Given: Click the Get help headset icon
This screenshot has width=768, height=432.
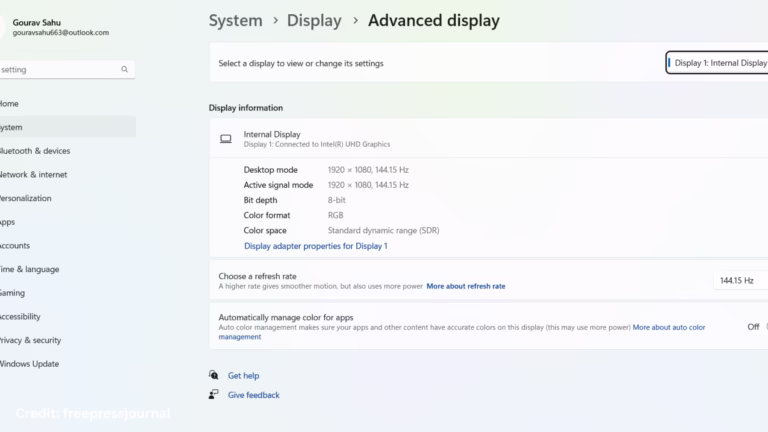Looking at the screenshot, I should coord(214,375).
